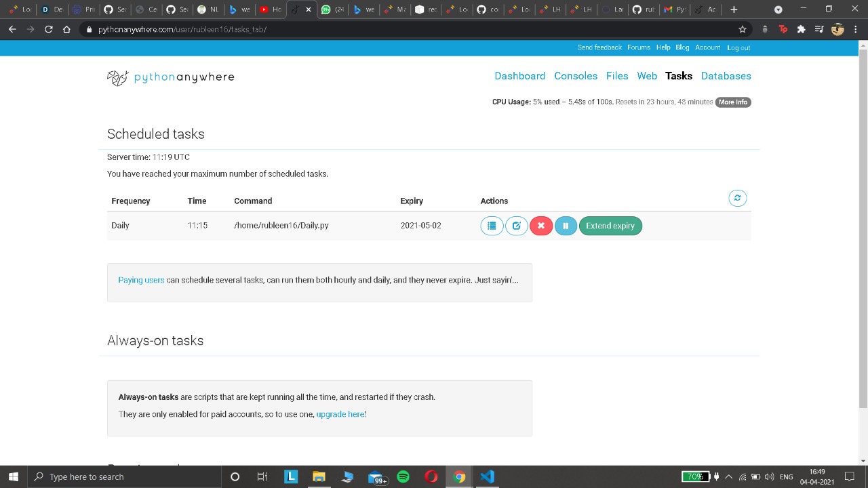Click the expiry date 2021-05-02

click(420, 225)
